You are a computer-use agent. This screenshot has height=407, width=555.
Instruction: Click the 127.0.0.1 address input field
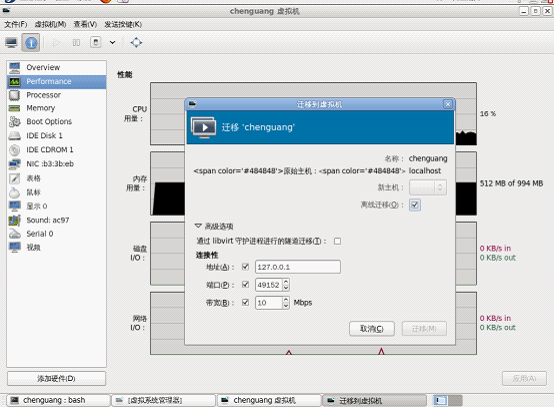pyautogui.click(x=298, y=267)
